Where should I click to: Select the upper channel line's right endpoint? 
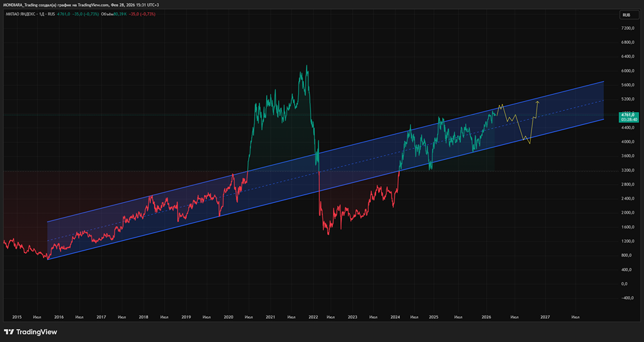(603, 82)
